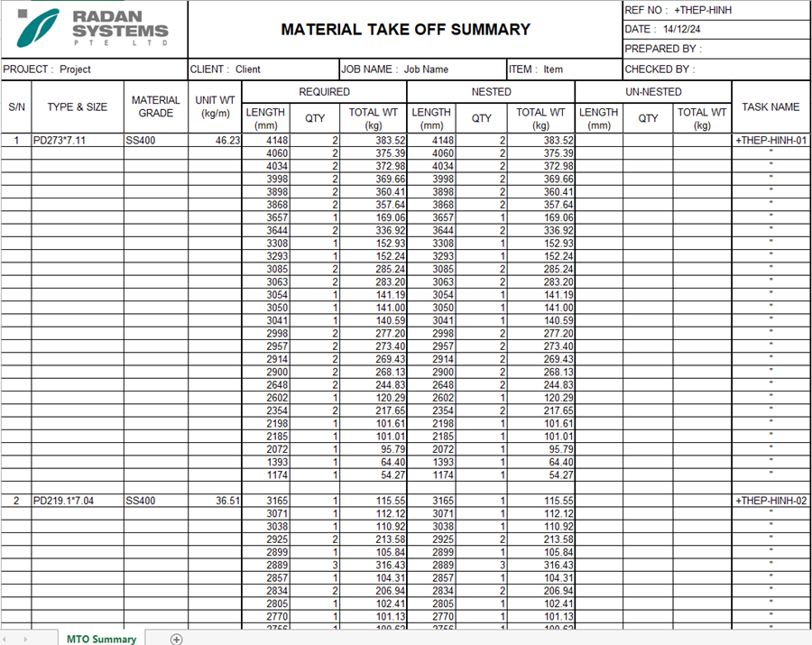Viewport: 812px width, 645px height.
Task: Select the nested total weight 244.83 cell
Action: pos(540,384)
